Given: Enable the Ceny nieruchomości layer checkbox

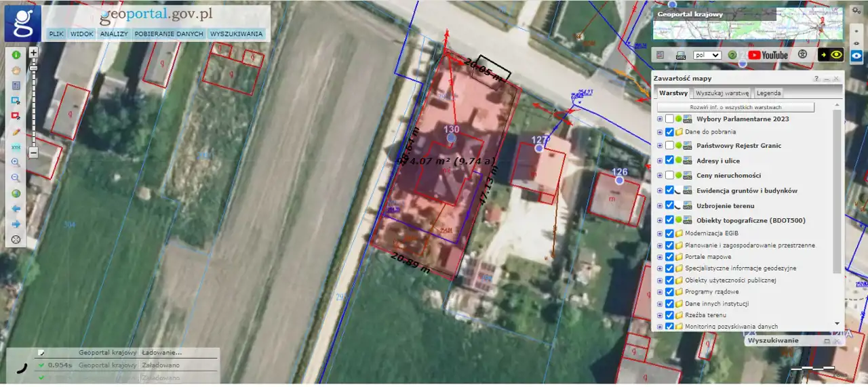Looking at the screenshot, I should coord(669,176).
